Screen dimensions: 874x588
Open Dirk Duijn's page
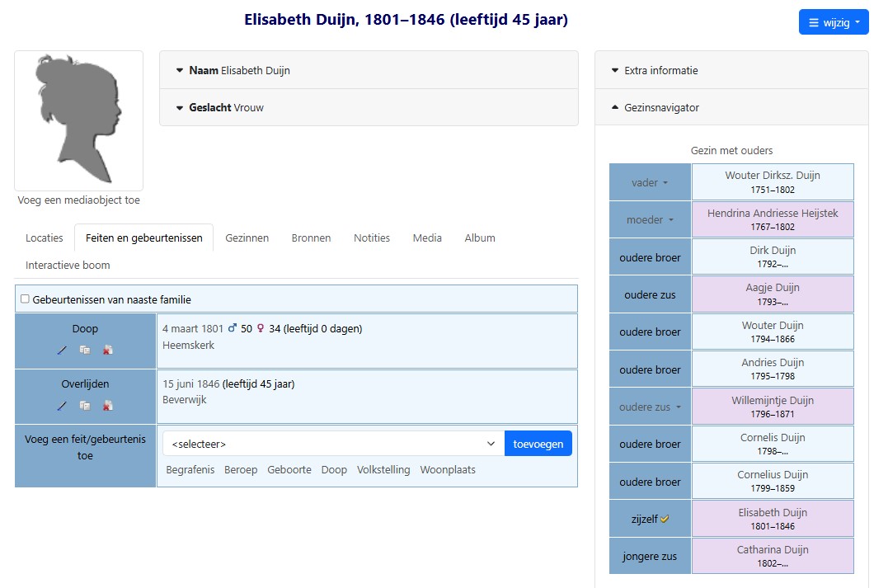point(773,250)
